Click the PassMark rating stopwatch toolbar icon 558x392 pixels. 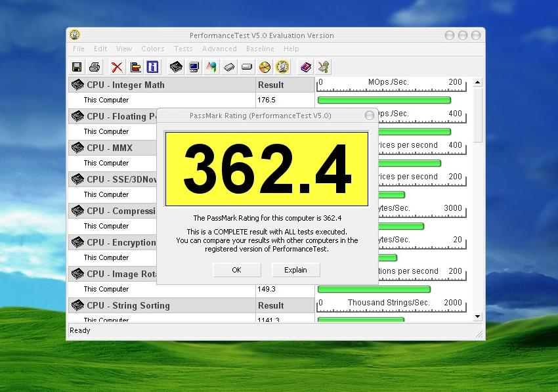[x=282, y=67]
